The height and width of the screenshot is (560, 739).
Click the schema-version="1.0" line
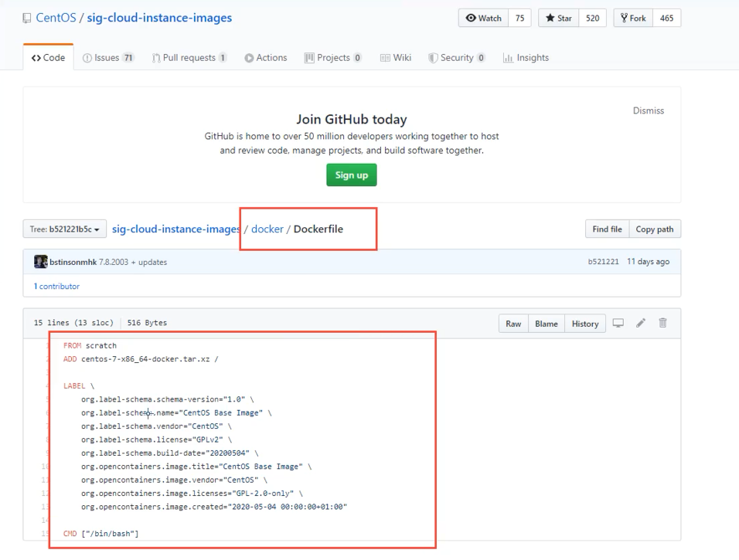pos(167,399)
